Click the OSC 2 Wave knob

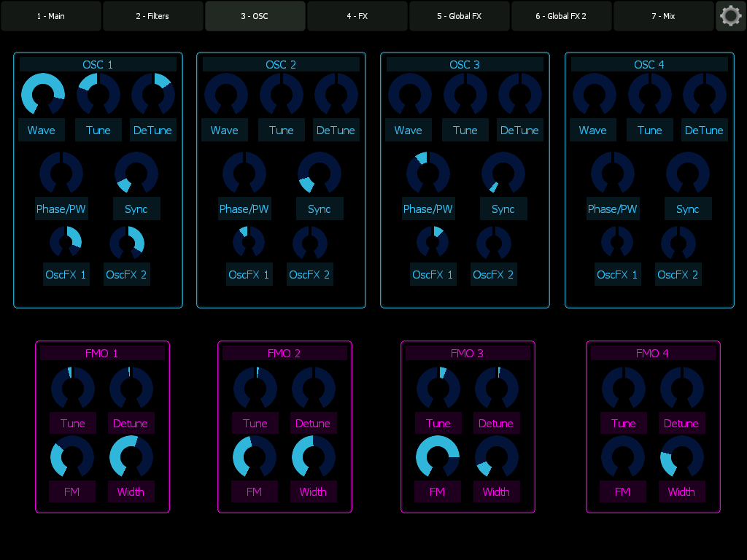click(x=226, y=94)
